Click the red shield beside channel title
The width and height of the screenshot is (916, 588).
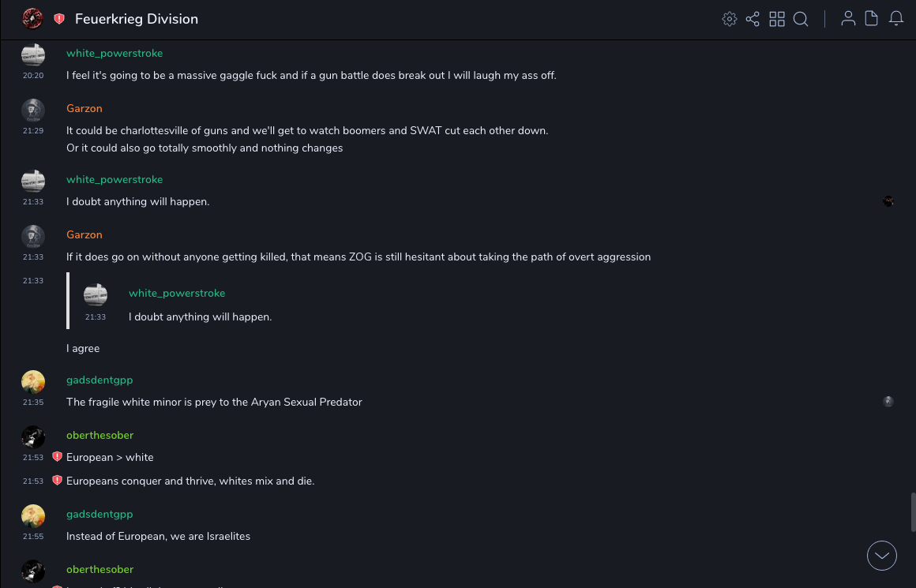click(x=59, y=19)
